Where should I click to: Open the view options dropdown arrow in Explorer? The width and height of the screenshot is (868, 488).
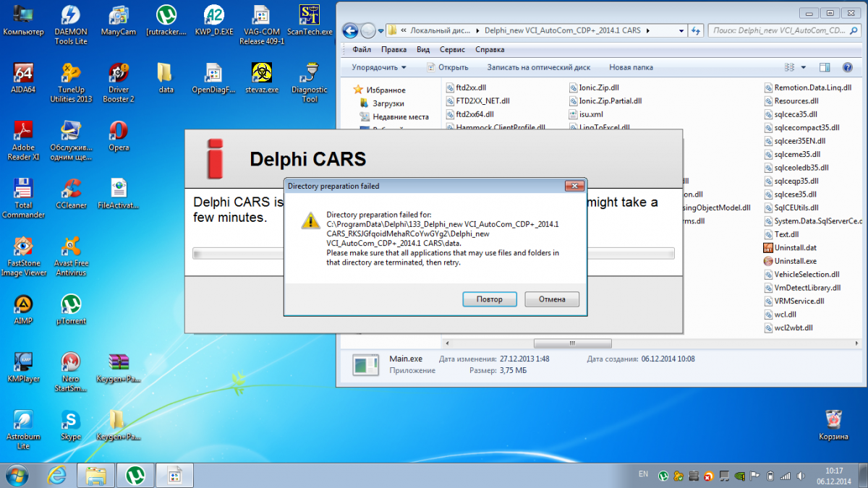[x=804, y=67]
